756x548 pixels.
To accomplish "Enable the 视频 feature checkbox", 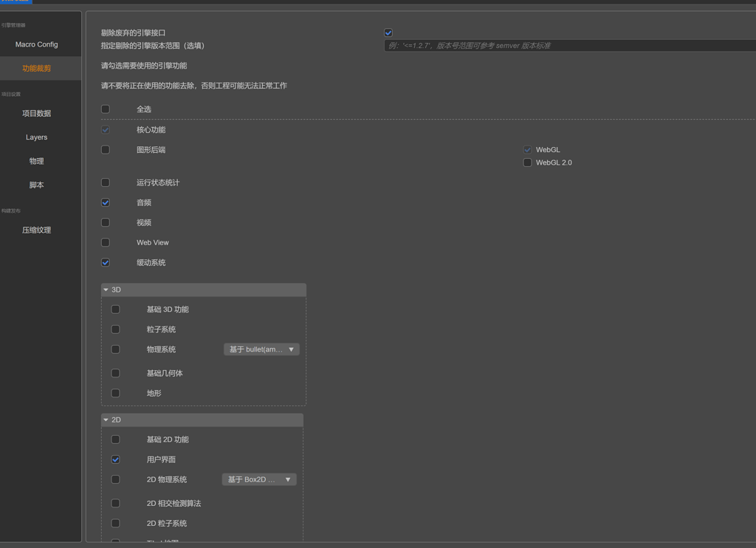I will (104, 222).
